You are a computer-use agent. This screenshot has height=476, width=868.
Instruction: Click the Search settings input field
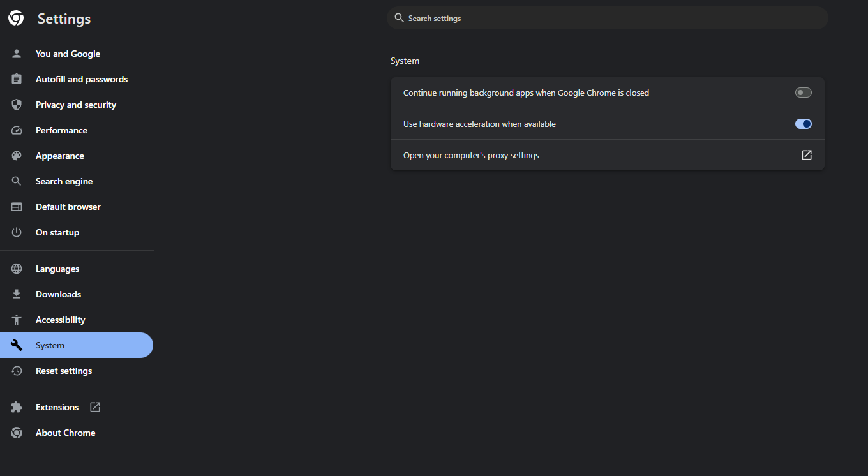point(606,19)
